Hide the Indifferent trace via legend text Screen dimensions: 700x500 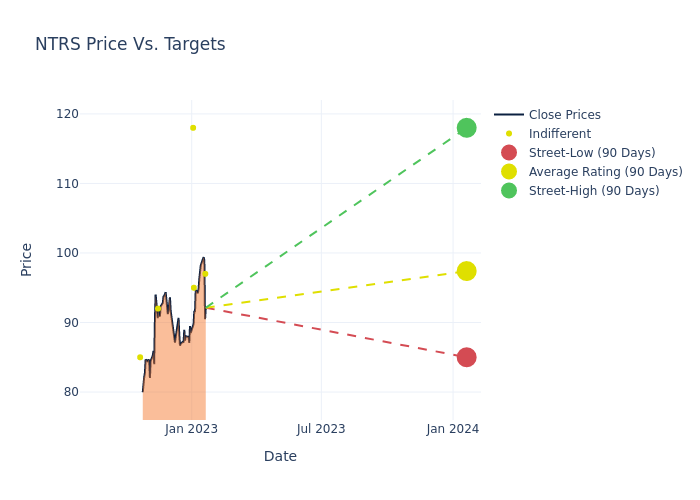click(x=559, y=134)
